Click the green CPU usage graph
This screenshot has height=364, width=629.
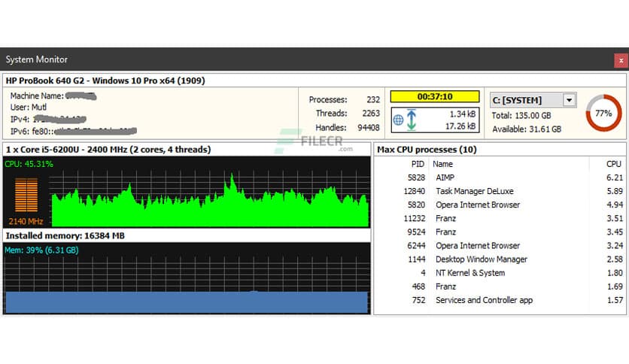210,199
